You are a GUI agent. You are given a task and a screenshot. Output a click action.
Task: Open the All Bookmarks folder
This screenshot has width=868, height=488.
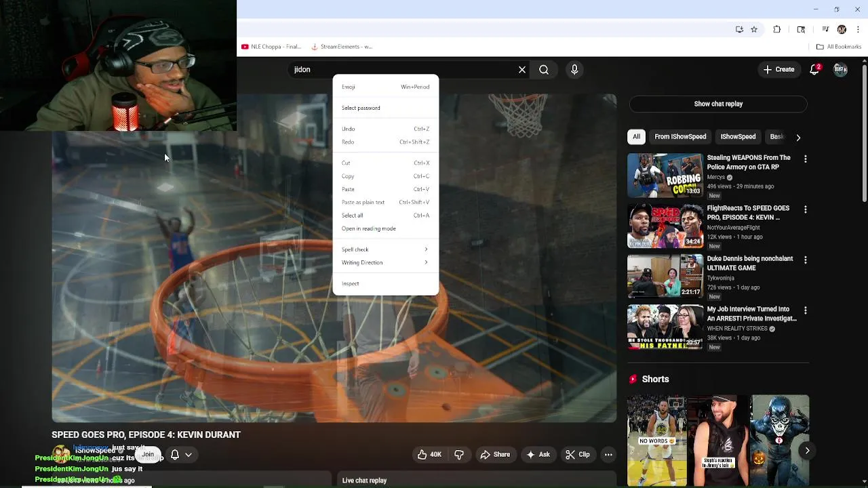839,47
